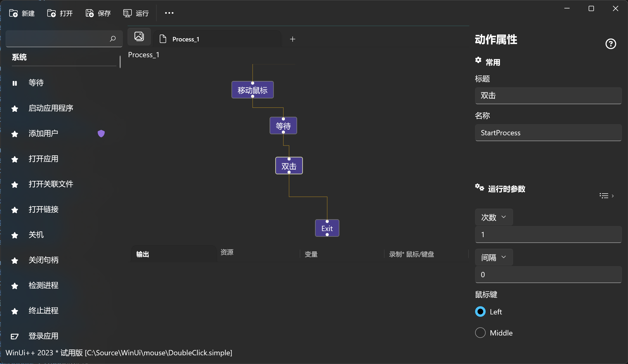Select the Middle mouse button radio

pyautogui.click(x=480, y=333)
